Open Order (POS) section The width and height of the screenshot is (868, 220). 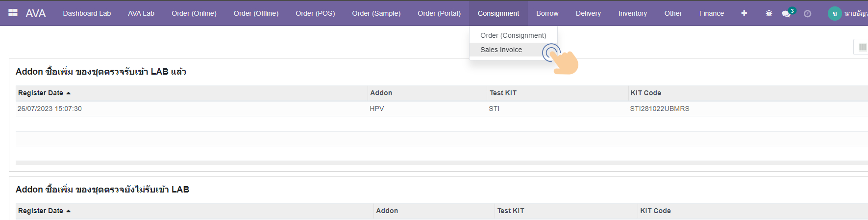315,13
